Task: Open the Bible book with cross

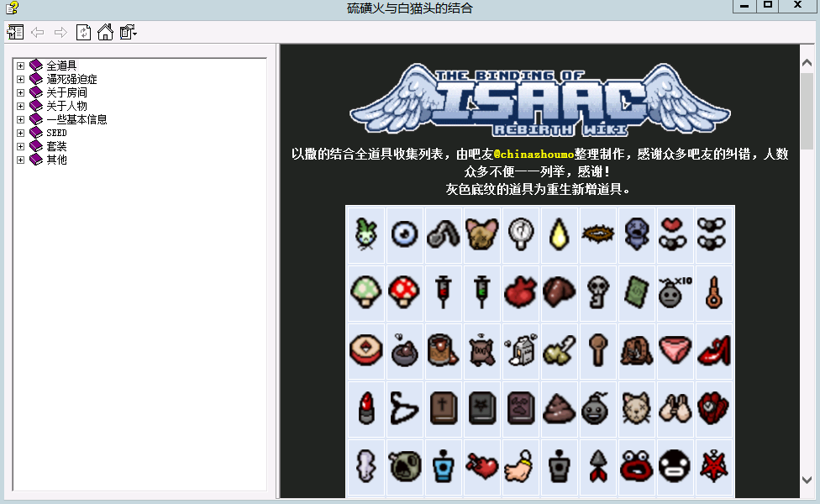Action: (x=443, y=408)
